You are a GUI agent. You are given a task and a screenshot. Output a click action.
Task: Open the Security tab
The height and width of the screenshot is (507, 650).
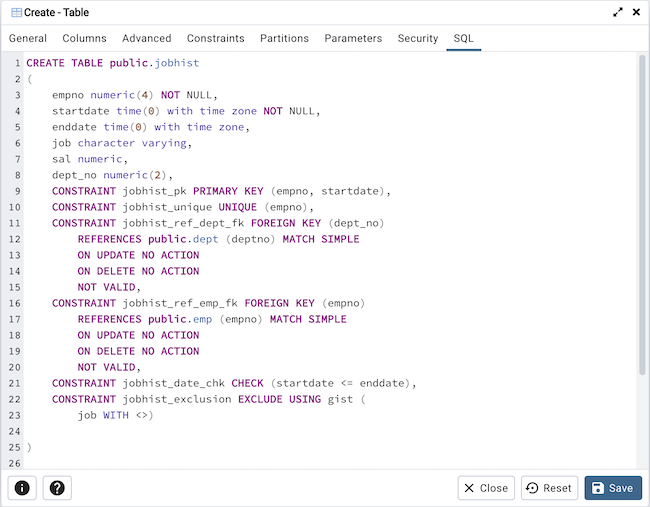click(418, 38)
